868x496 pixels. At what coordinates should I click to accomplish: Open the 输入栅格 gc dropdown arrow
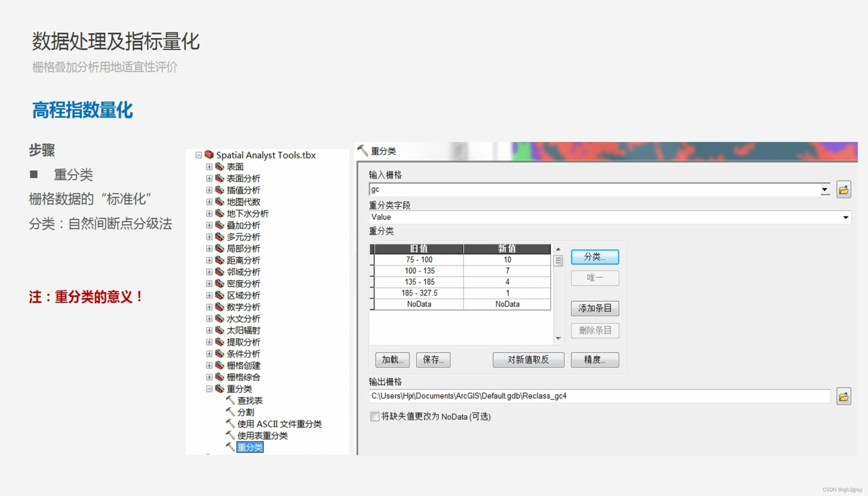pos(824,189)
